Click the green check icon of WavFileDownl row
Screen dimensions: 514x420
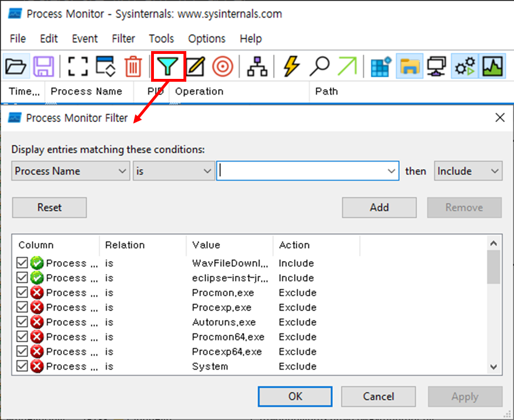pyautogui.click(x=37, y=263)
